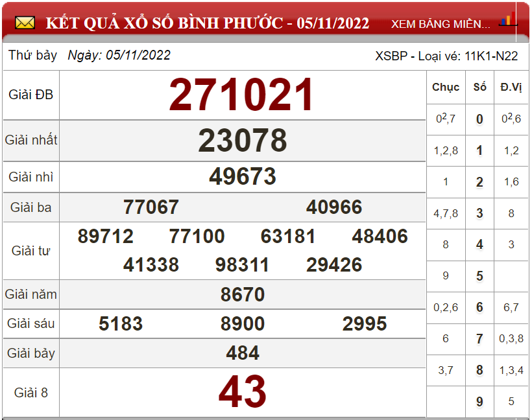Click Đ.Vị cell showing 1,2

511,150
